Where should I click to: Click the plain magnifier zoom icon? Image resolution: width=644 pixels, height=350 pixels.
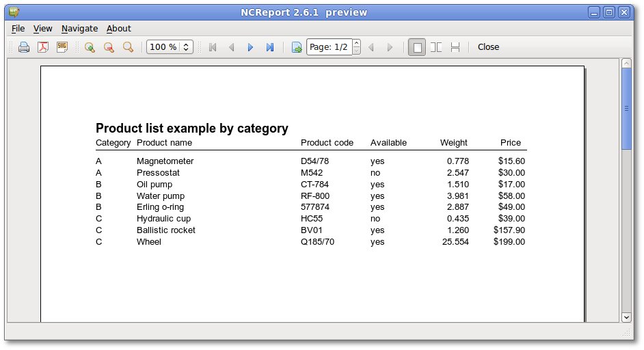coord(128,47)
